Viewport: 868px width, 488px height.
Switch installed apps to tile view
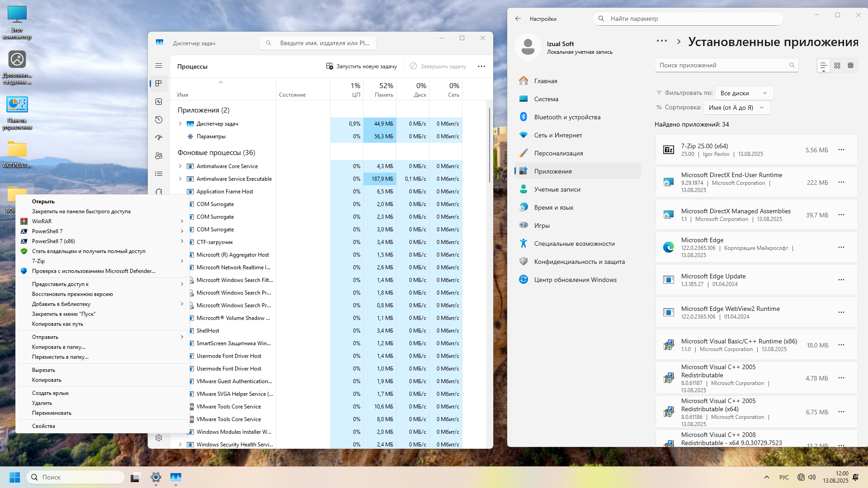(x=851, y=66)
